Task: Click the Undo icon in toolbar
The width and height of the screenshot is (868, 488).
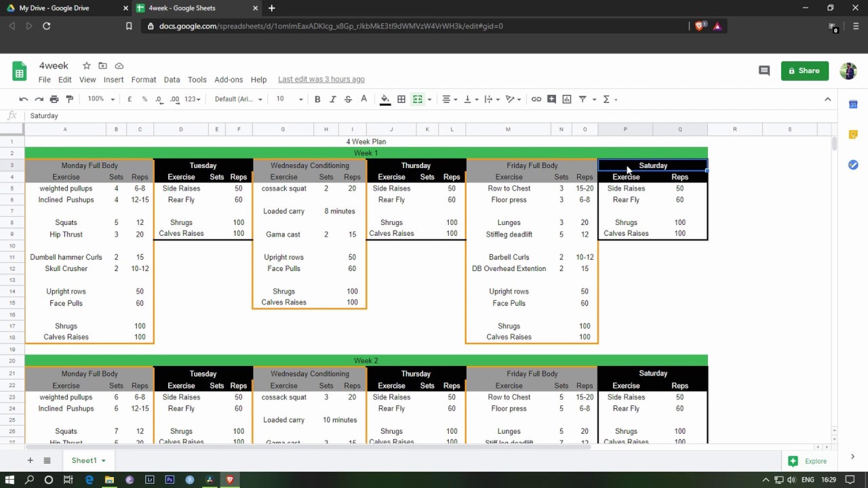Action: click(x=24, y=99)
